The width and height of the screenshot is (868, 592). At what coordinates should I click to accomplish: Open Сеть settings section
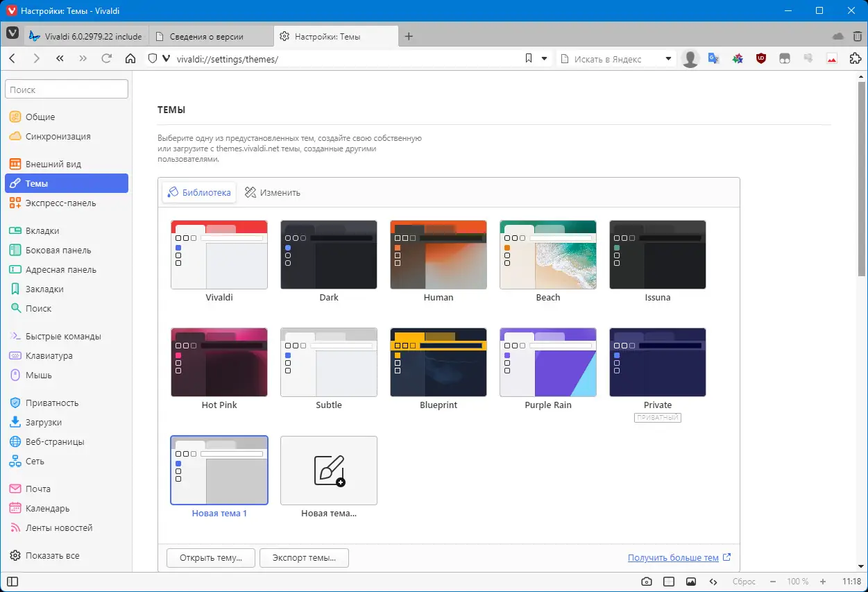click(x=67, y=461)
